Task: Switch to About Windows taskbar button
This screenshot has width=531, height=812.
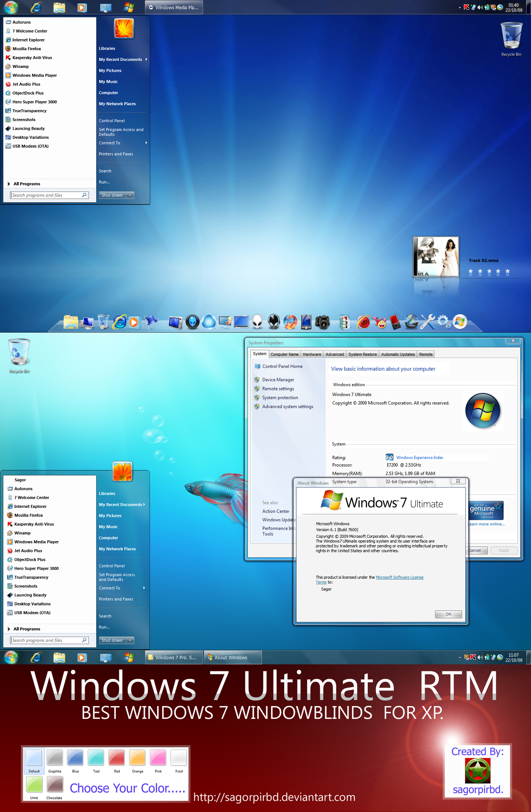Action: coord(233,657)
